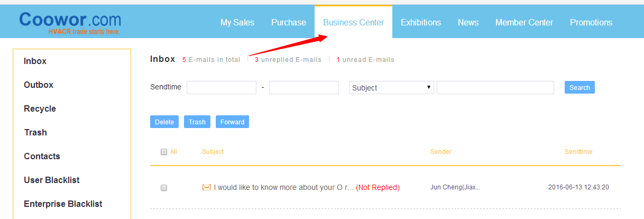The height and width of the screenshot is (219, 644).
Task: Focus the search keyword text field
Action: click(x=495, y=88)
